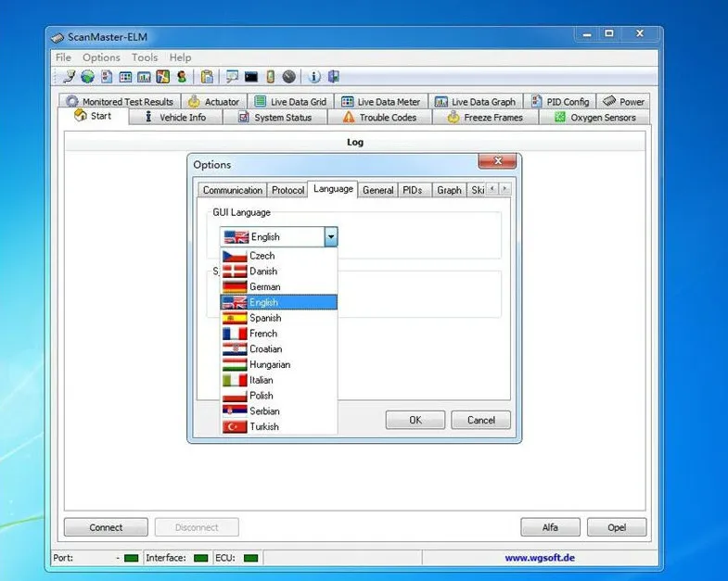The image size is (728, 581).
Task: Open the Tools menu
Action: [x=145, y=57]
